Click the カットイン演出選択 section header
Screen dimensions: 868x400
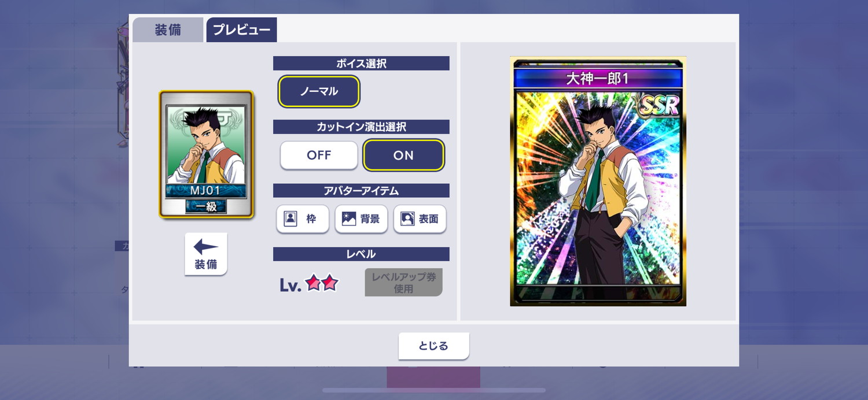pos(361,127)
